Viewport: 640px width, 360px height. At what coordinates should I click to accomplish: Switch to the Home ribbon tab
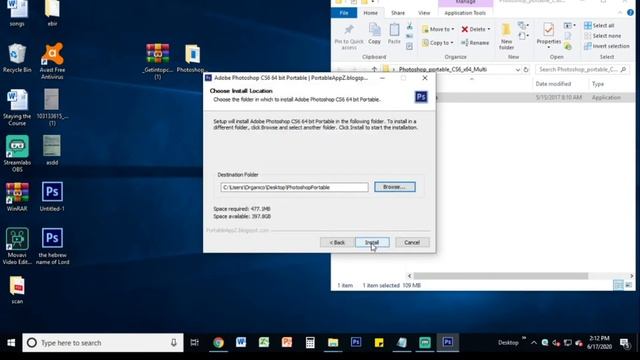pos(370,13)
